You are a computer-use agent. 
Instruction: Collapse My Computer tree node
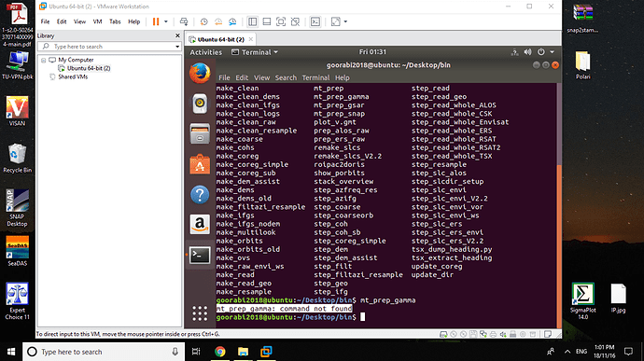pyautogui.click(x=43, y=60)
